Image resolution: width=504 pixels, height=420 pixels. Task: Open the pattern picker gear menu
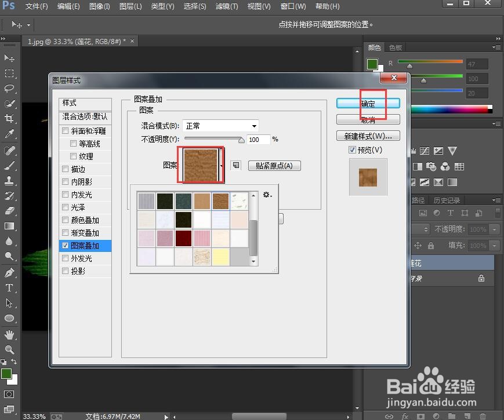pos(266,195)
